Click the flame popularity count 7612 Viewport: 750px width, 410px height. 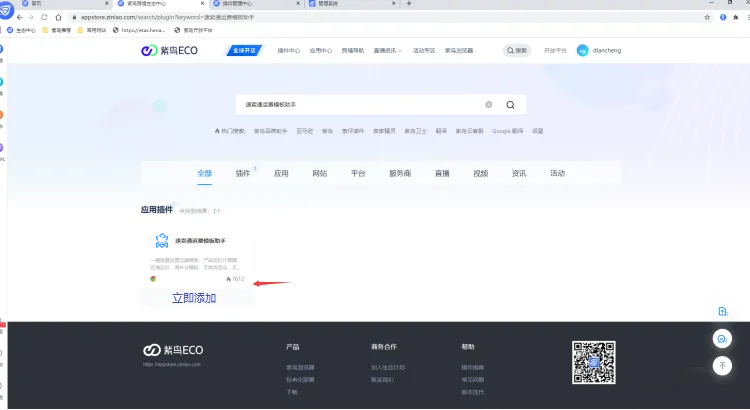(x=235, y=279)
